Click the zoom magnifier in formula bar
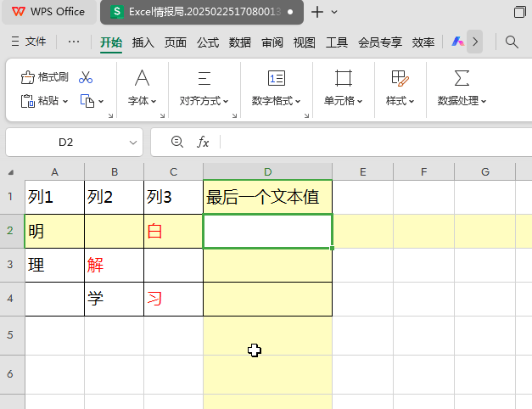532x409 pixels. coord(176,142)
